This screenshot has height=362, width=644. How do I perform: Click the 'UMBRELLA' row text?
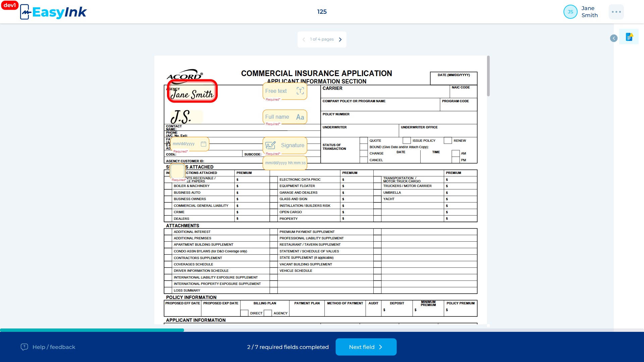click(x=392, y=193)
